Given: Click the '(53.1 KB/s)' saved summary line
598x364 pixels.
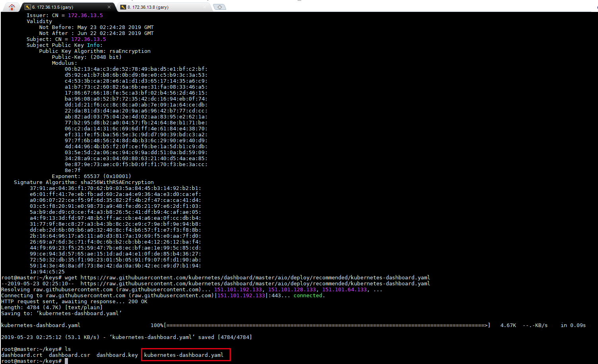Looking at the screenshot, I should (x=127, y=337).
